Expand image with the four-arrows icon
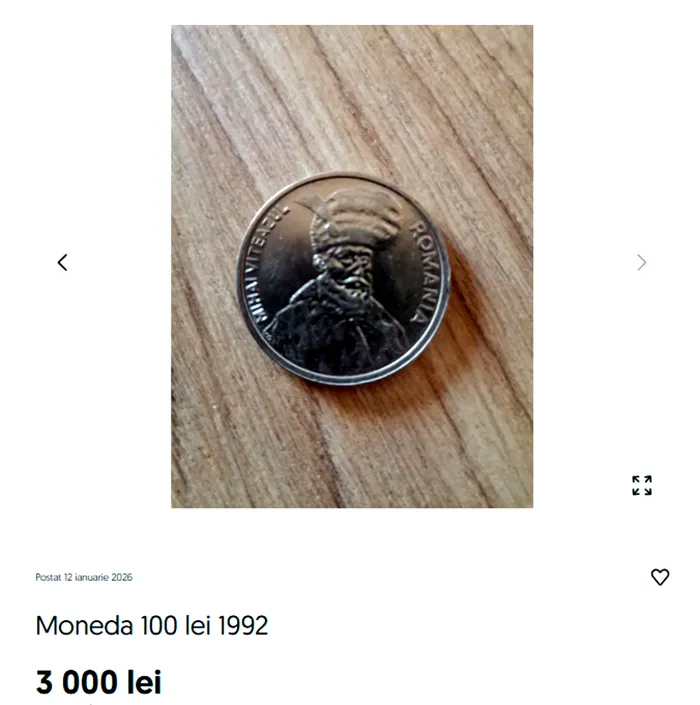This screenshot has width=700, height=705. pos(642,486)
